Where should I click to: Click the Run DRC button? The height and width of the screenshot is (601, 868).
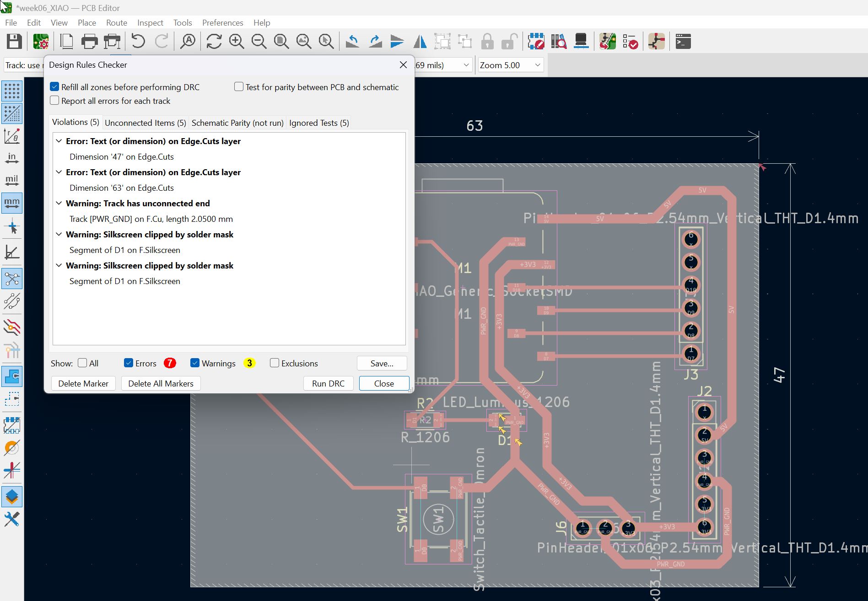click(x=328, y=383)
